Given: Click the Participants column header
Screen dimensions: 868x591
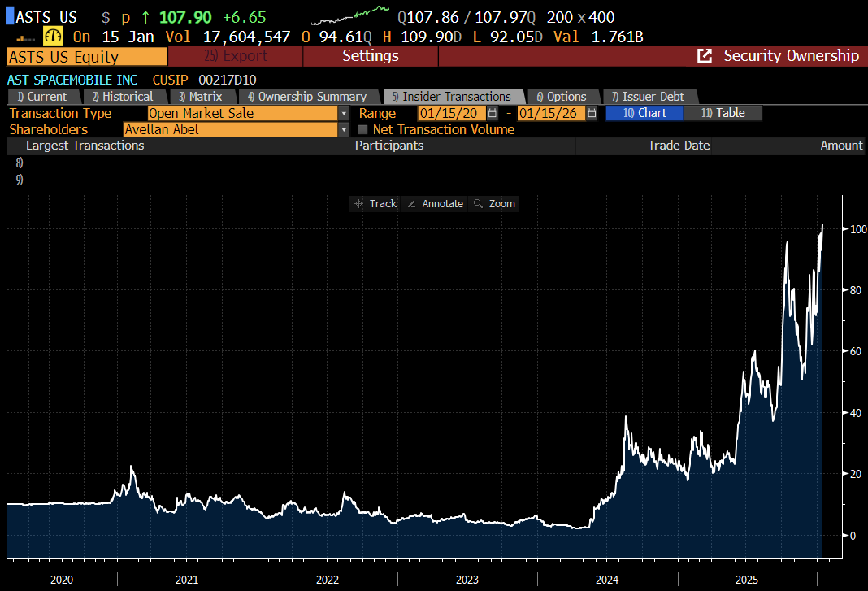Looking at the screenshot, I should (x=389, y=146).
